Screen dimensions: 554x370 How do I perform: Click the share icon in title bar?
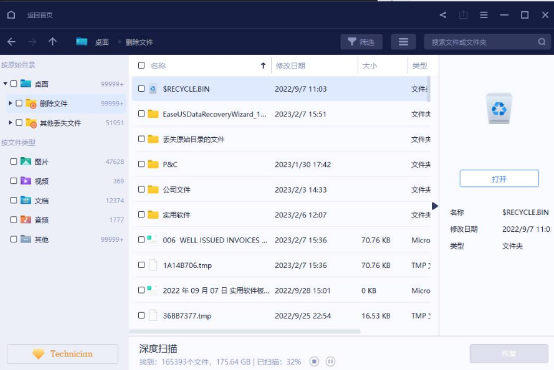(443, 15)
